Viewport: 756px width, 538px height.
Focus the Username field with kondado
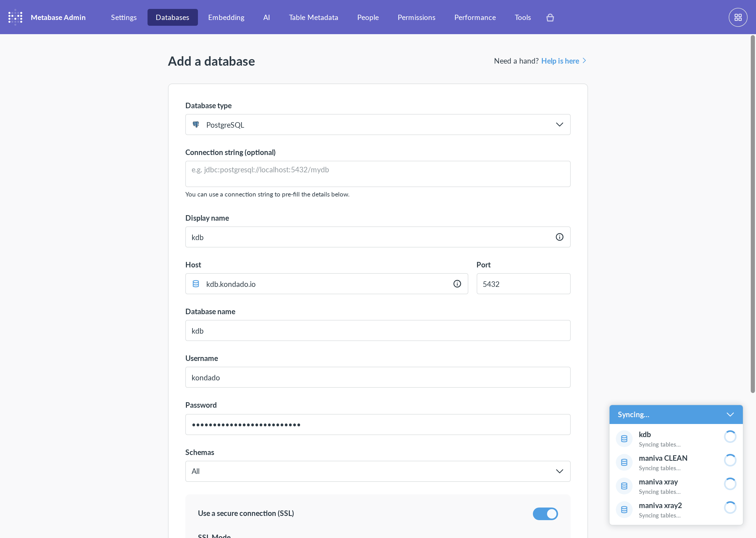pos(378,377)
